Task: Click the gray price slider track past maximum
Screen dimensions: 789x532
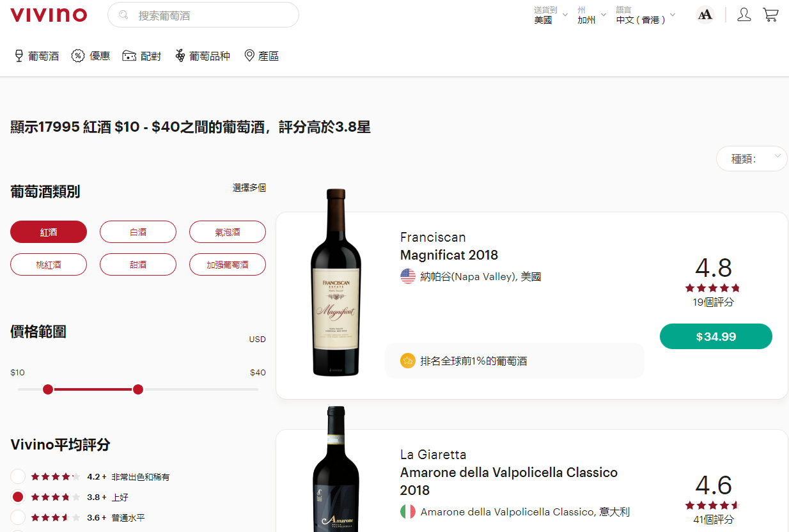Action: pos(201,389)
